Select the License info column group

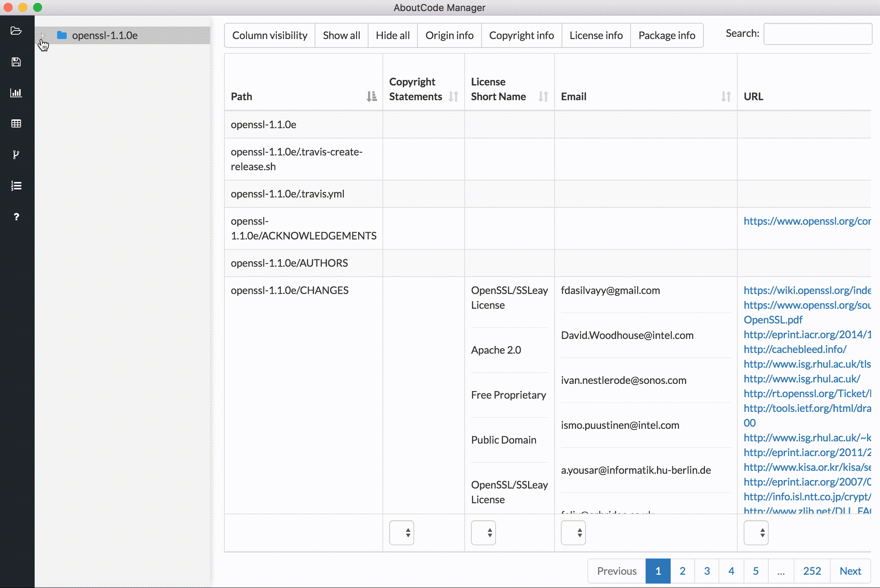(x=596, y=35)
